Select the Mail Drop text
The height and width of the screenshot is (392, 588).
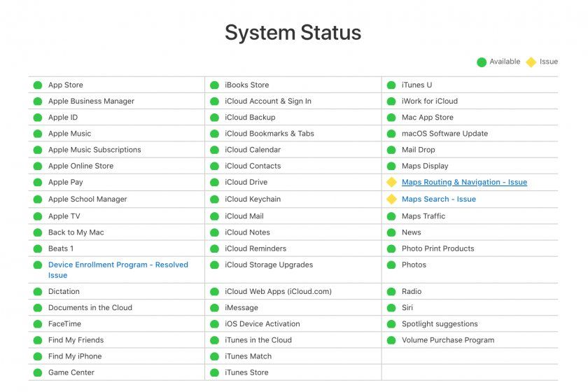[419, 150]
